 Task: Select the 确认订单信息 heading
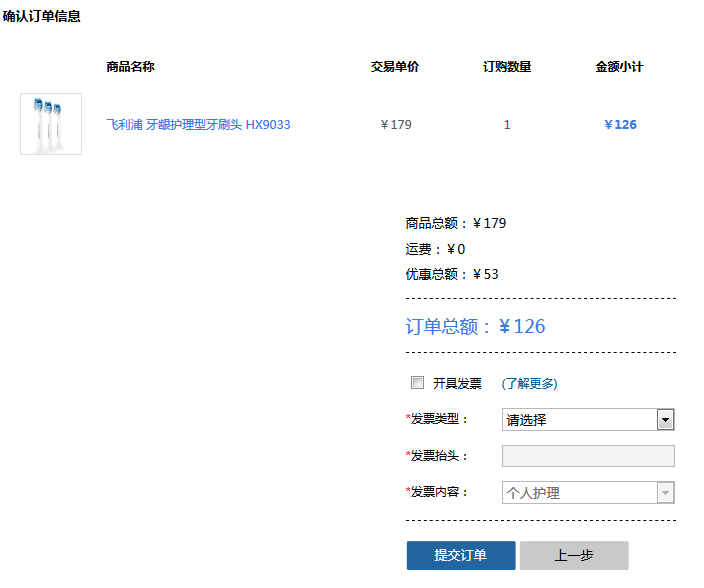[x=41, y=16]
